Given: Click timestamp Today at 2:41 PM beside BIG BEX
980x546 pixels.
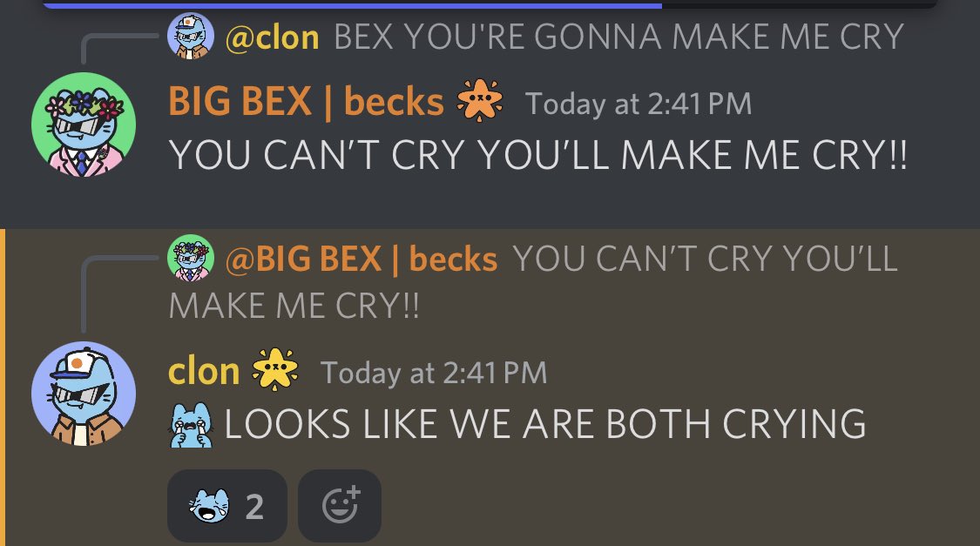Looking at the screenshot, I should tap(639, 104).
